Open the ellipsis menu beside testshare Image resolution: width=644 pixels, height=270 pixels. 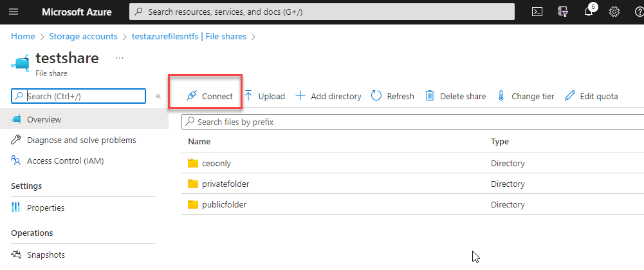click(120, 58)
